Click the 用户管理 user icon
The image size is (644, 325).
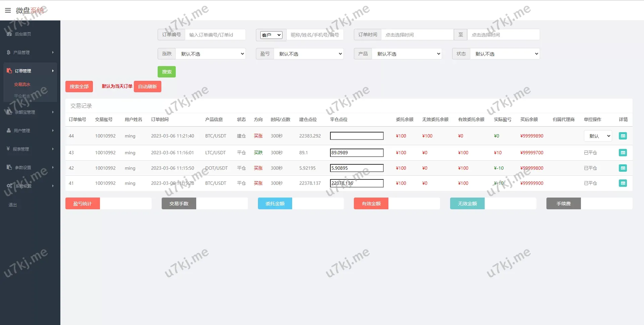(x=9, y=130)
